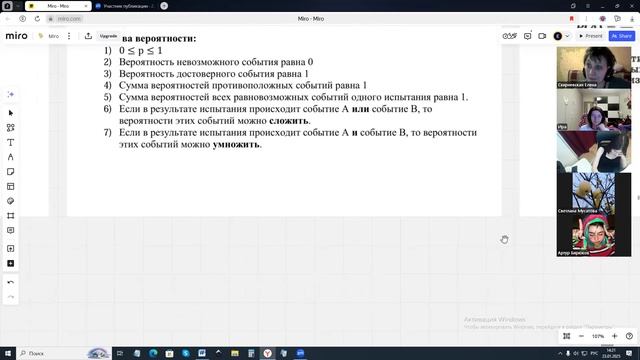Go to Miro home logo

[16, 36]
